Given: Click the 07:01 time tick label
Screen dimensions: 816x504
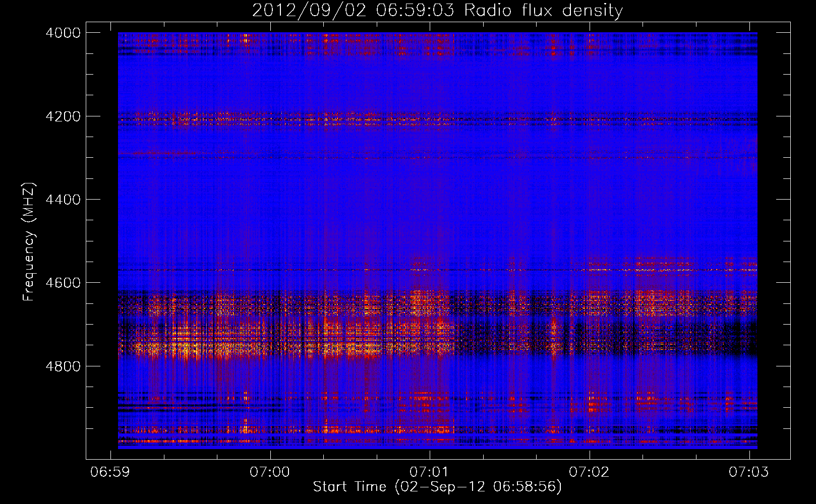Looking at the screenshot, I should click(x=430, y=472).
